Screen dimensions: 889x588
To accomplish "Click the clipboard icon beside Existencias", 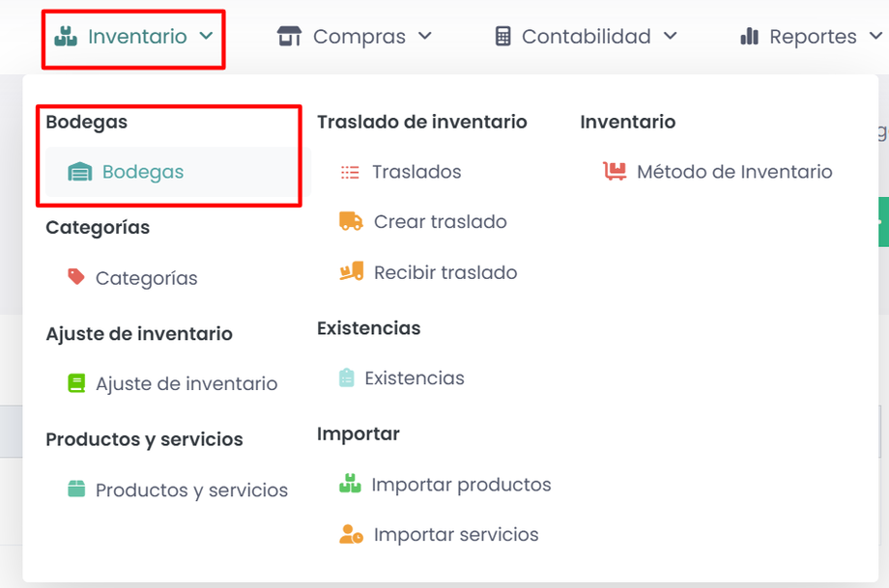I will 347,378.
